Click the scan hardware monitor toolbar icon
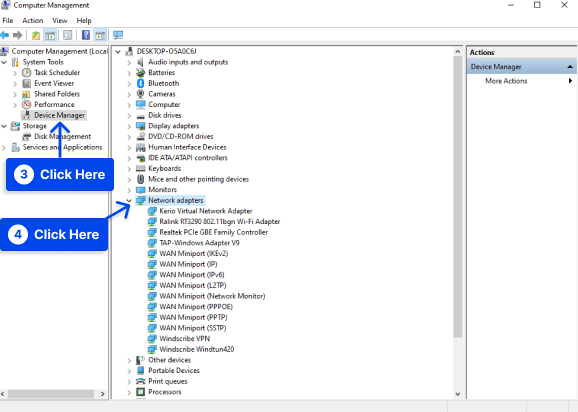Viewport: 578px width, 412px height. point(118,35)
